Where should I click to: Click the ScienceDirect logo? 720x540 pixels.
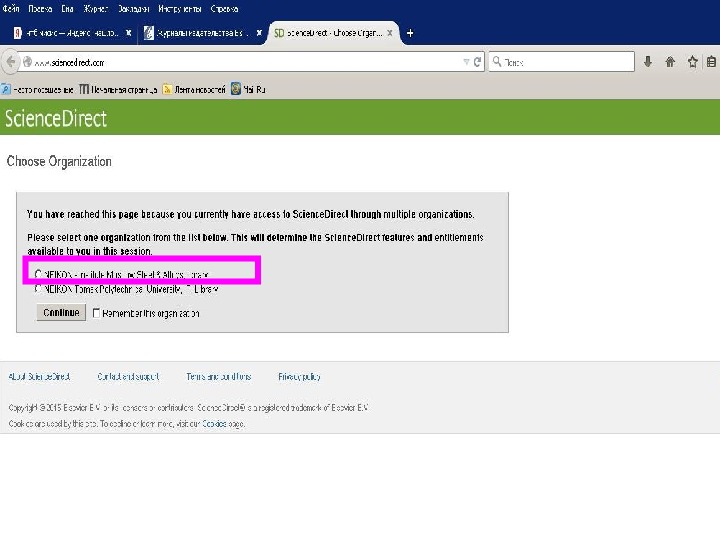(x=56, y=118)
